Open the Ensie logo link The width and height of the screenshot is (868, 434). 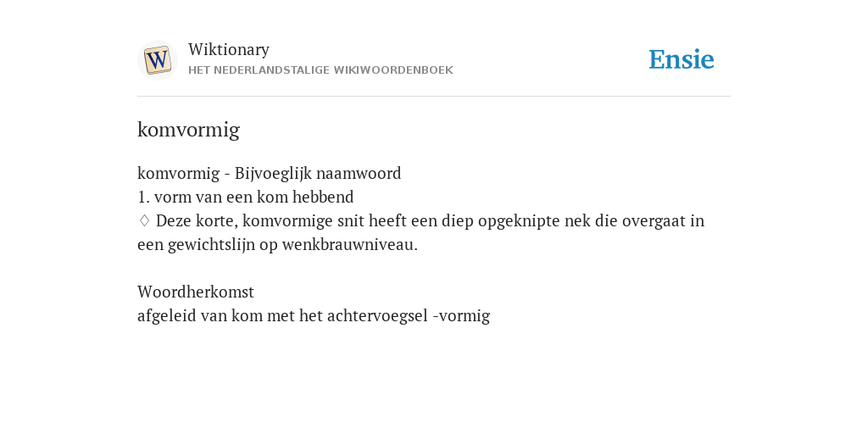pyautogui.click(x=682, y=59)
